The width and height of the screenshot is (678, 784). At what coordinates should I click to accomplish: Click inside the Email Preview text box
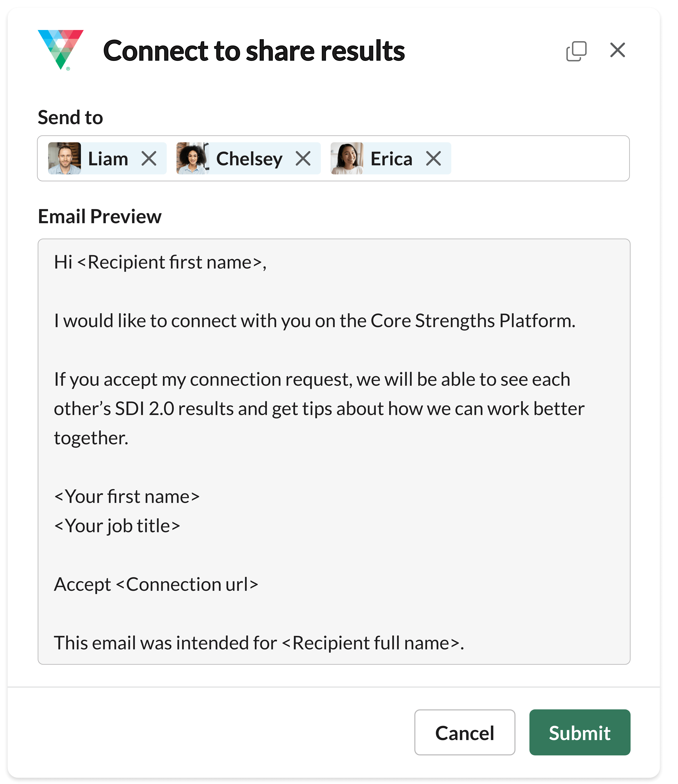334,452
